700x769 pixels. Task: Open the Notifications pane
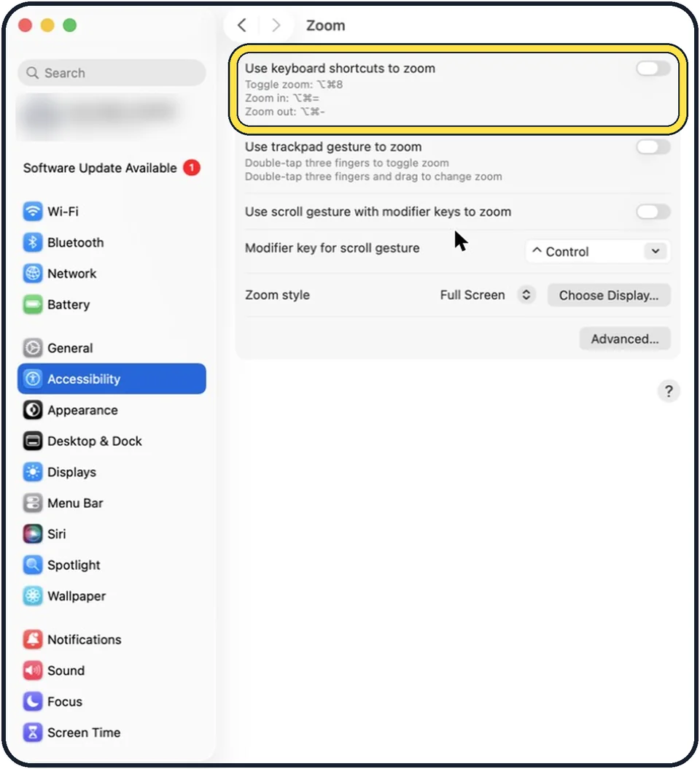pos(112,639)
